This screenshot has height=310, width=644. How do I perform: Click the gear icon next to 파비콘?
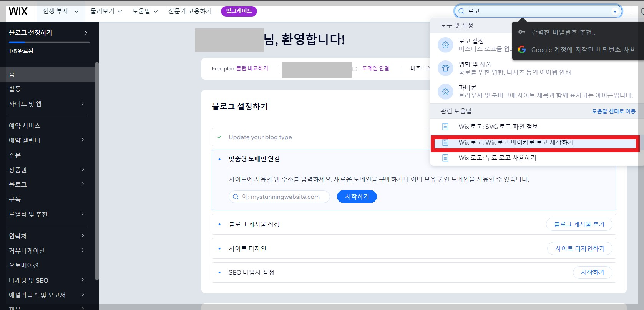point(445,92)
